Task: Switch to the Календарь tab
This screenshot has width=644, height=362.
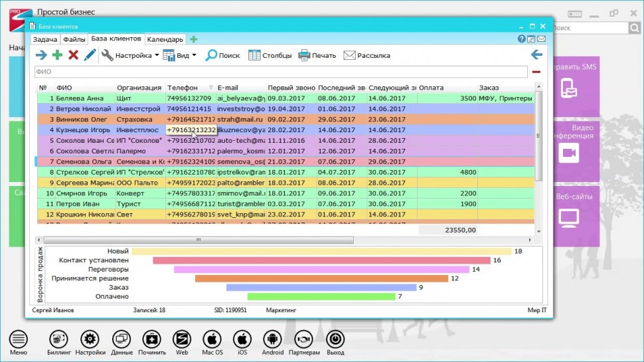Action: 165,40
